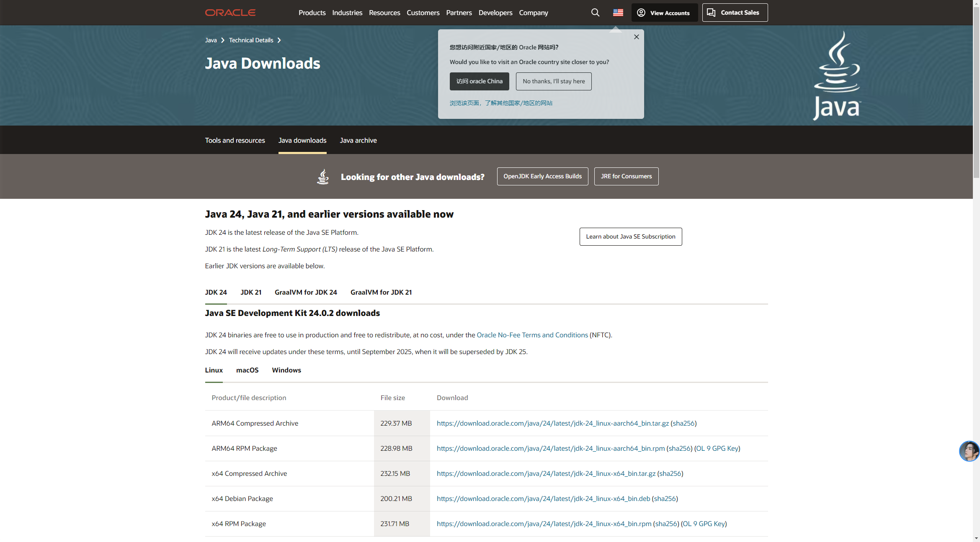
Task: Open the Developers navigation menu
Action: pyautogui.click(x=495, y=13)
